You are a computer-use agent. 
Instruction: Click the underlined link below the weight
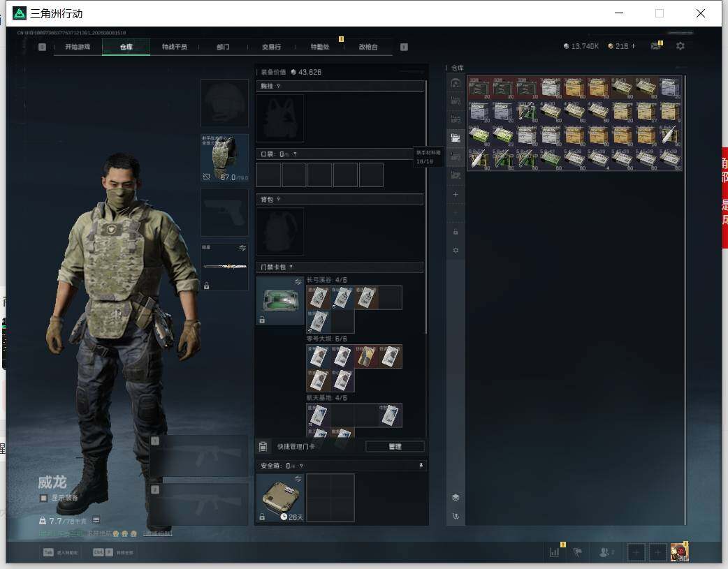click(157, 533)
